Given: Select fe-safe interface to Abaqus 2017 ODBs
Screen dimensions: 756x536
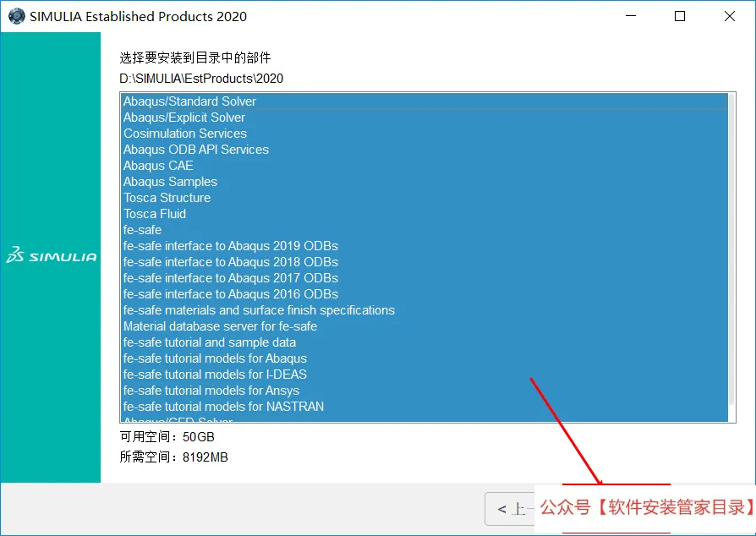Looking at the screenshot, I should coord(425,278).
